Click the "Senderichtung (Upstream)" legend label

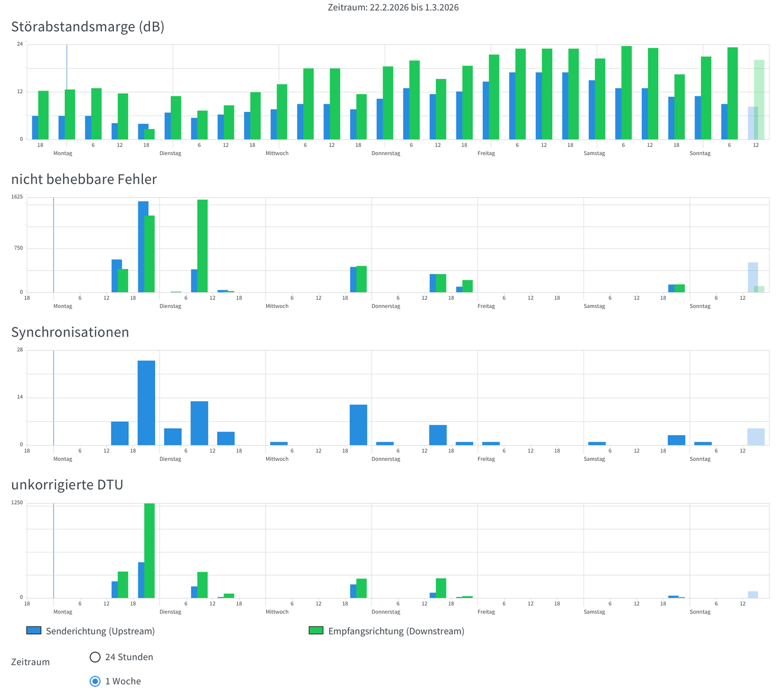[100, 631]
